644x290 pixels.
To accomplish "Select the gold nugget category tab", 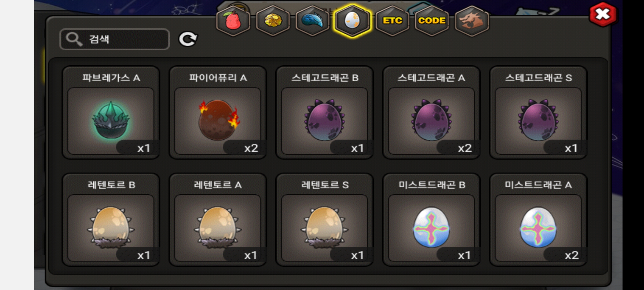I will pos(273,21).
